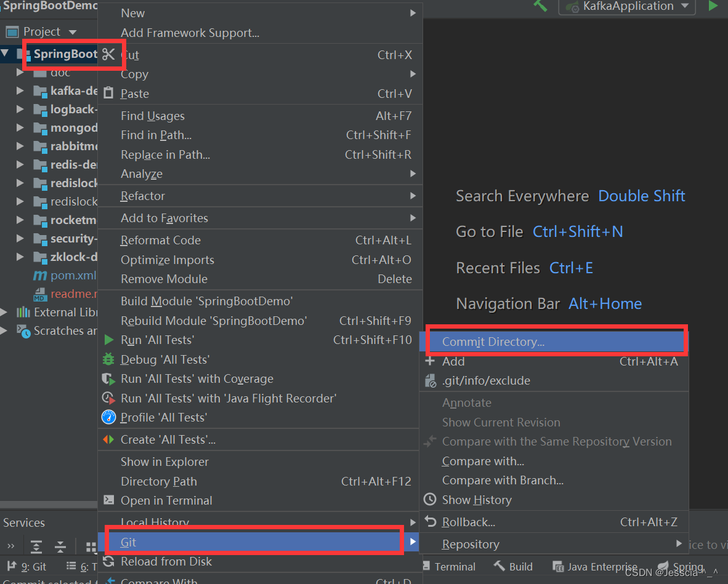Image resolution: width=728 pixels, height=584 pixels.
Task: Open the New submenu
Action: (260, 13)
